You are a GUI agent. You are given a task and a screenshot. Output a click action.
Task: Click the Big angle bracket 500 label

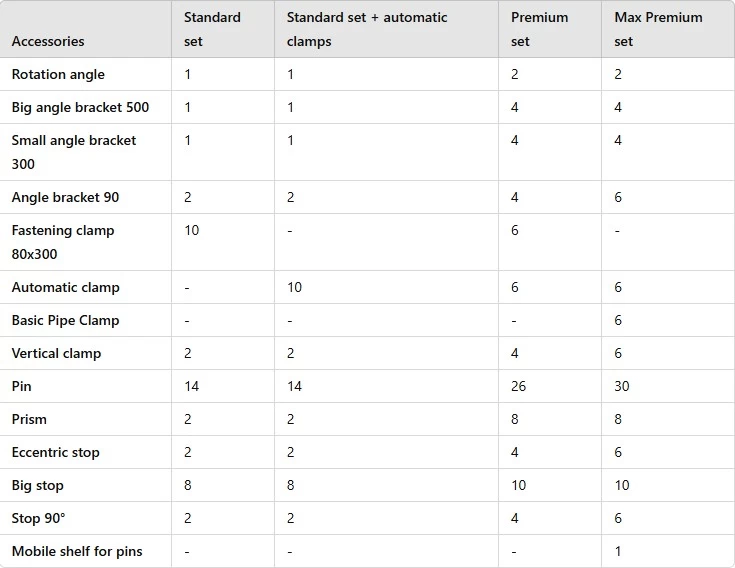point(80,107)
